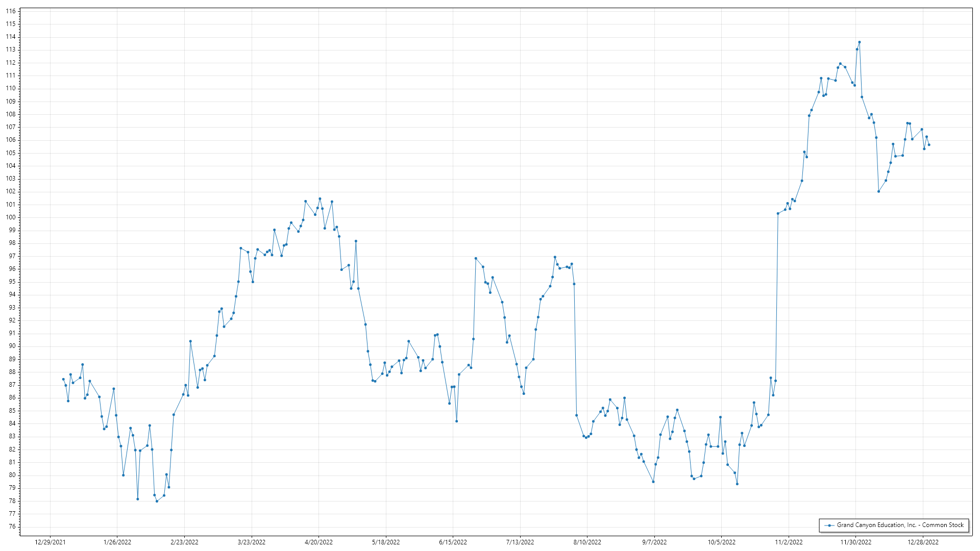Click the 1/26/2022 x-axis date label

(x=117, y=542)
